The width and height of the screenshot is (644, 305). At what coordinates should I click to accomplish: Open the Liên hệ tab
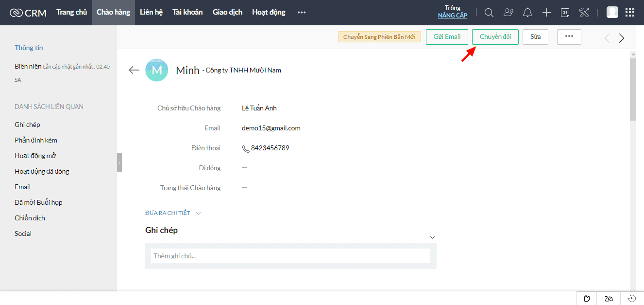tap(151, 12)
